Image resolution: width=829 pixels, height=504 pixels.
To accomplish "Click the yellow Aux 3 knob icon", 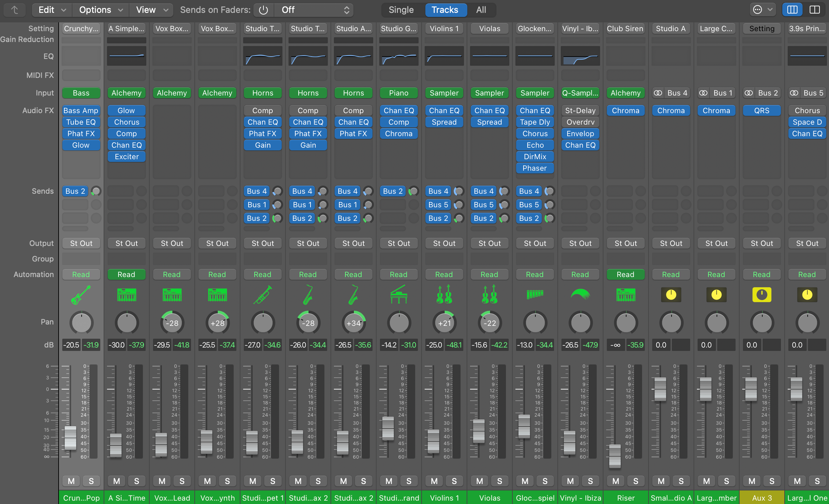I will [x=762, y=295].
